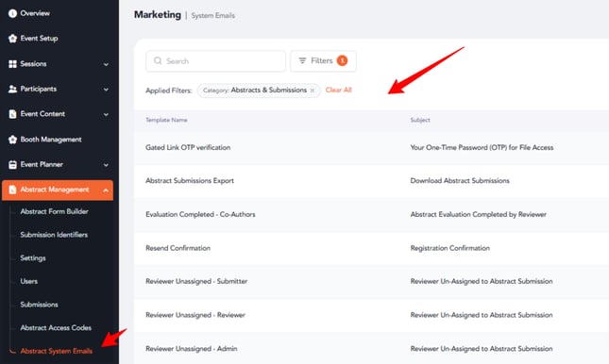The image size is (609, 364).
Task: Focus the Search input field
Action: [215, 61]
